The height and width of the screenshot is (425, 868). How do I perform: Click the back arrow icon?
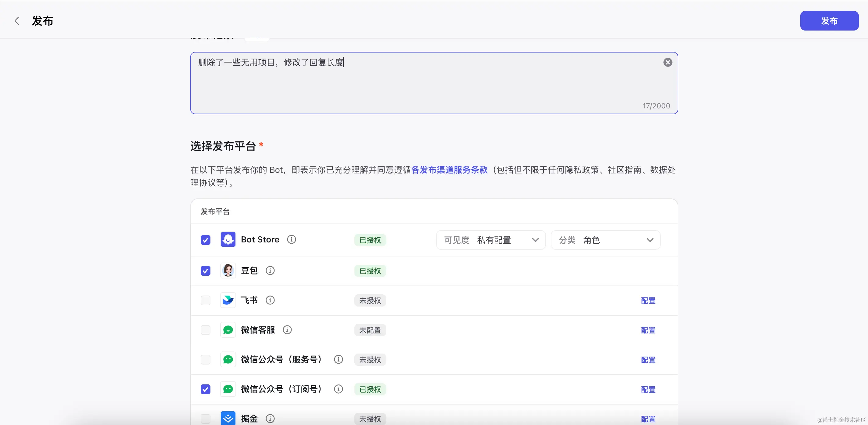(x=17, y=21)
